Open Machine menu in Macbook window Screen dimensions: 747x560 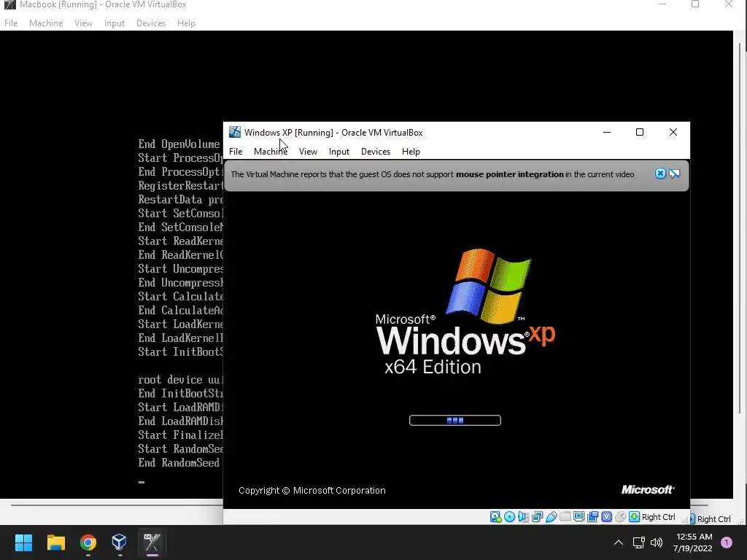[x=46, y=23]
